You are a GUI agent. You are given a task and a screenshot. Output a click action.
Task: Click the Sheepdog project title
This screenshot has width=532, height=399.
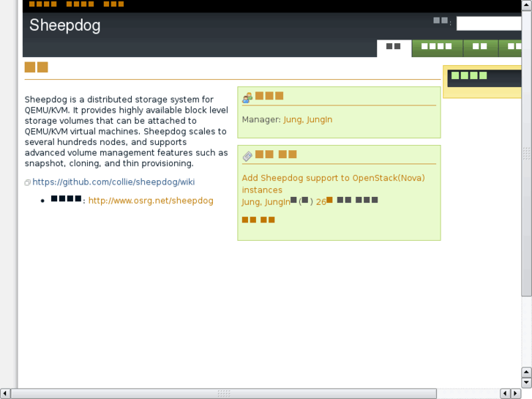65,25
